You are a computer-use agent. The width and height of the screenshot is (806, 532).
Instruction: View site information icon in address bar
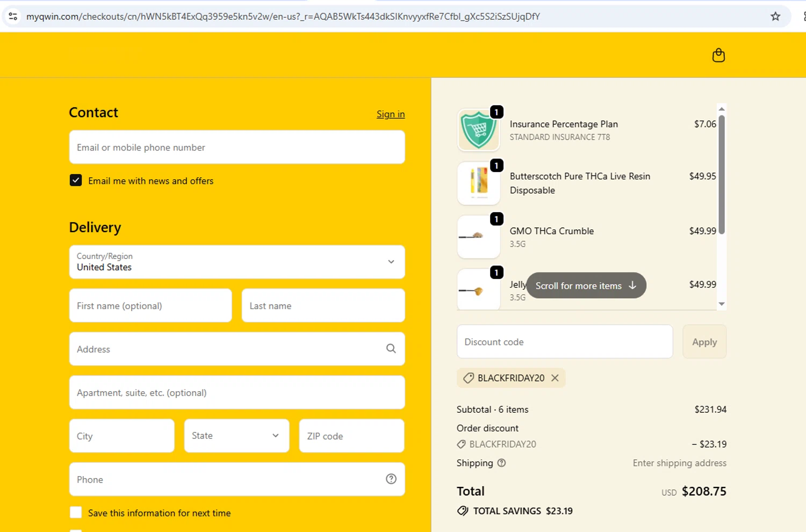(13, 16)
